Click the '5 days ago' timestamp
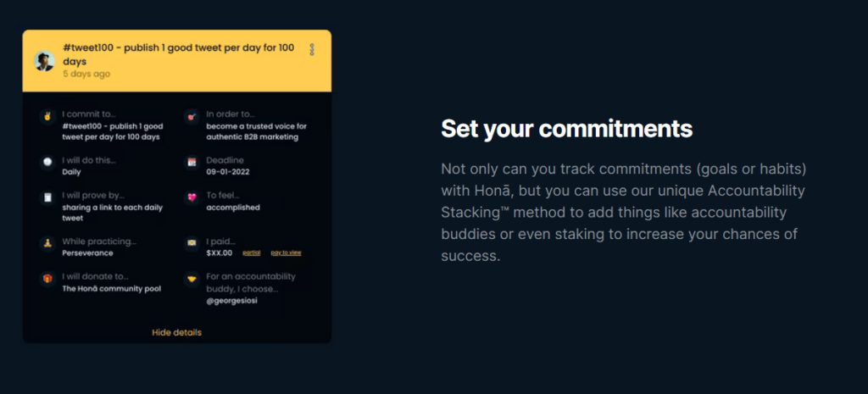 pyautogui.click(x=86, y=74)
